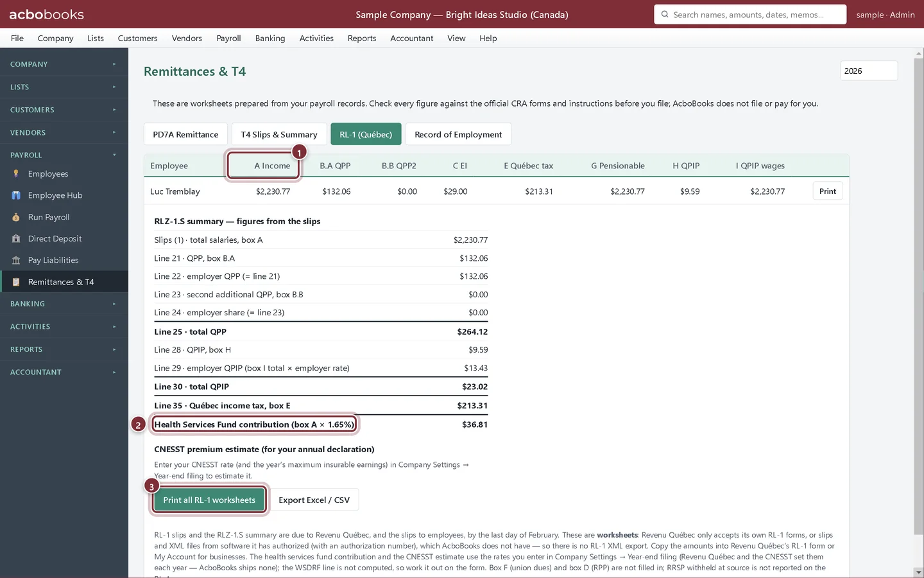The width and height of the screenshot is (924, 578).
Task: Click the A Income column header
Action: (x=272, y=166)
